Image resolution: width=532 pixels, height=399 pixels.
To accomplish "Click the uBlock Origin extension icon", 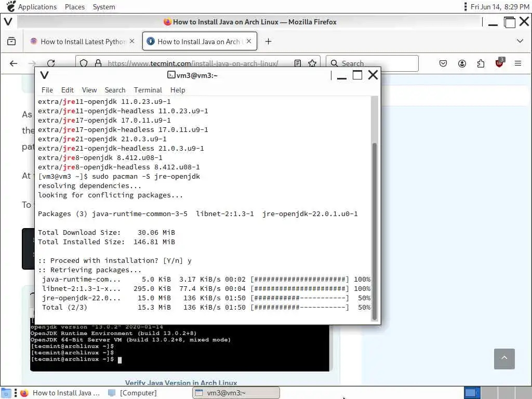I will pos(500,63).
